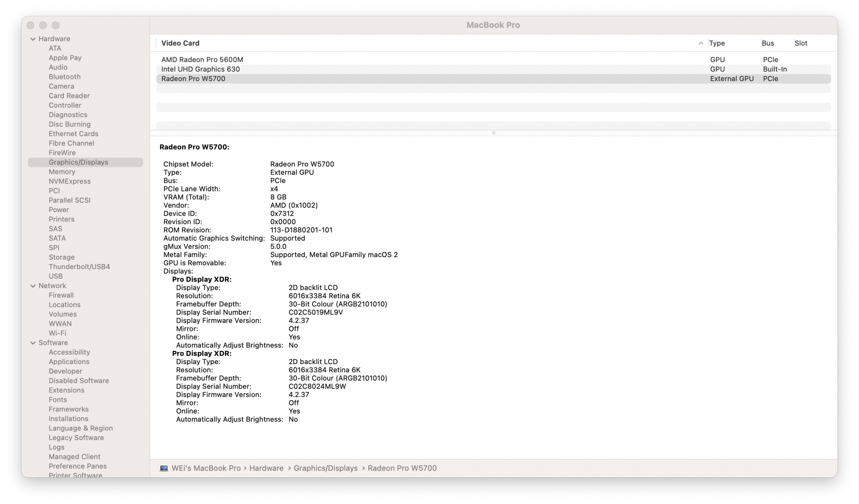
Task: Open Apple Pay hardware entry
Action: coord(65,58)
